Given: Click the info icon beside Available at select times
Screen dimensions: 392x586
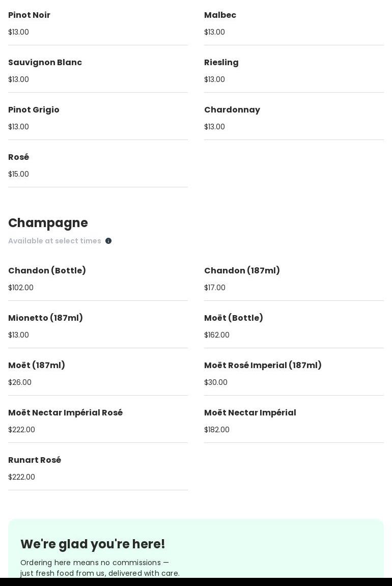Looking at the screenshot, I should (x=108, y=241).
